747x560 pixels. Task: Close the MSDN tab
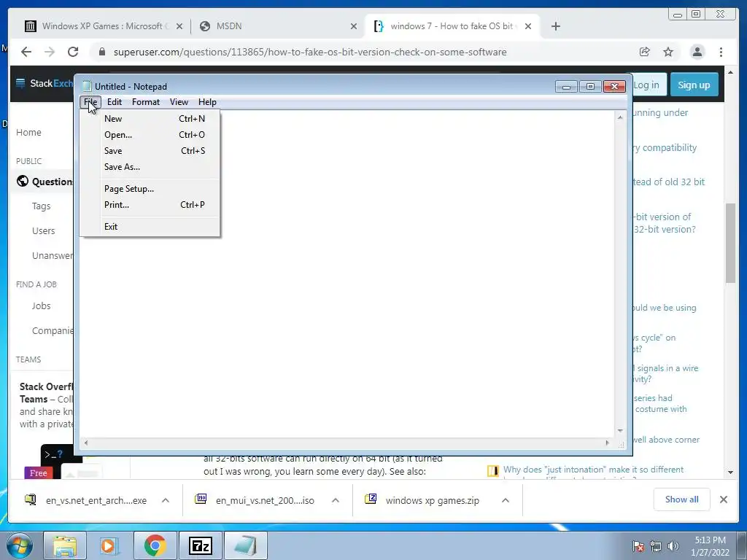click(x=354, y=27)
